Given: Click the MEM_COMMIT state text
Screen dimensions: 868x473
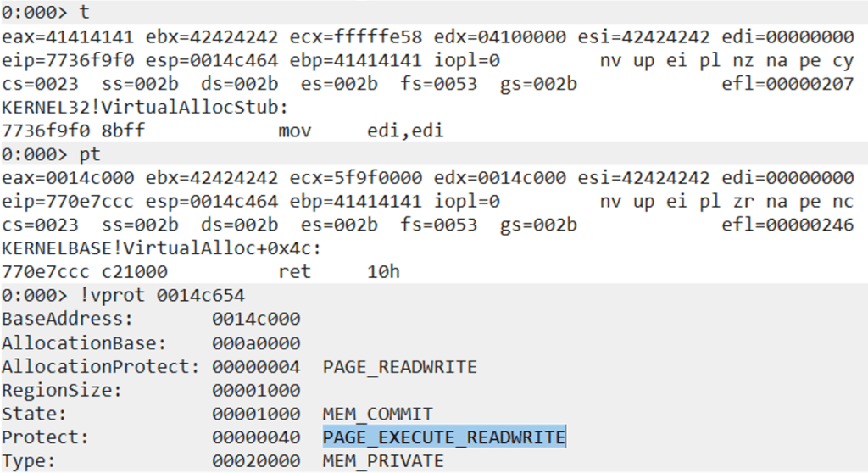Looking at the screenshot, I should tap(377, 414).
